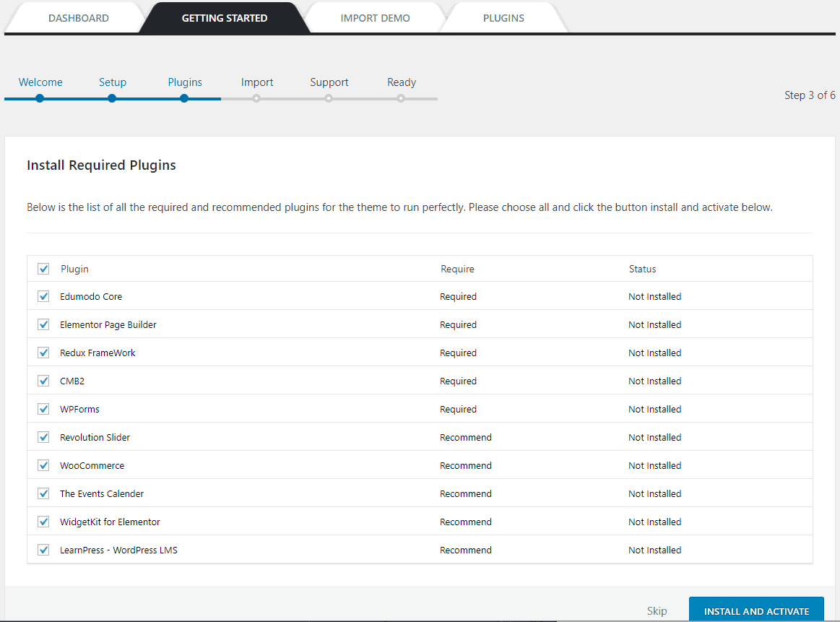The image size is (840, 622).
Task: Click the Ready step dot
Action: 401,98
